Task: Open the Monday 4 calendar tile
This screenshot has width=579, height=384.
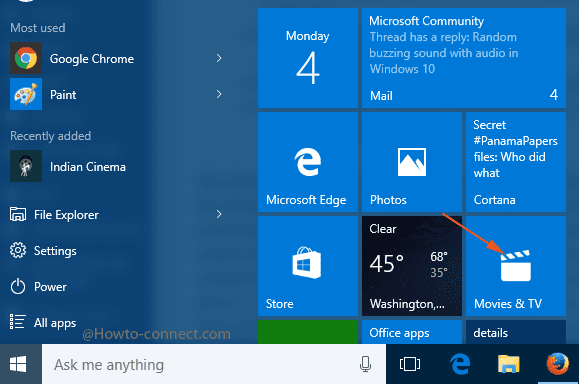Action: 308,58
